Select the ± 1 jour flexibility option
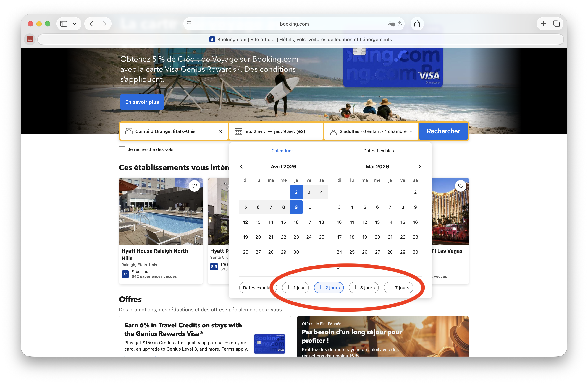This screenshot has height=384, width=588. click(295, 287)
